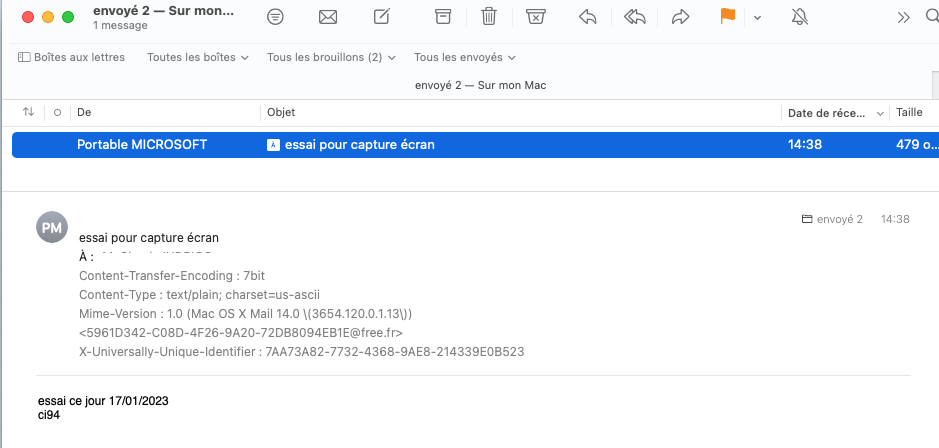Open the Tous les envoyés dropdown

(x=464, y=57)
